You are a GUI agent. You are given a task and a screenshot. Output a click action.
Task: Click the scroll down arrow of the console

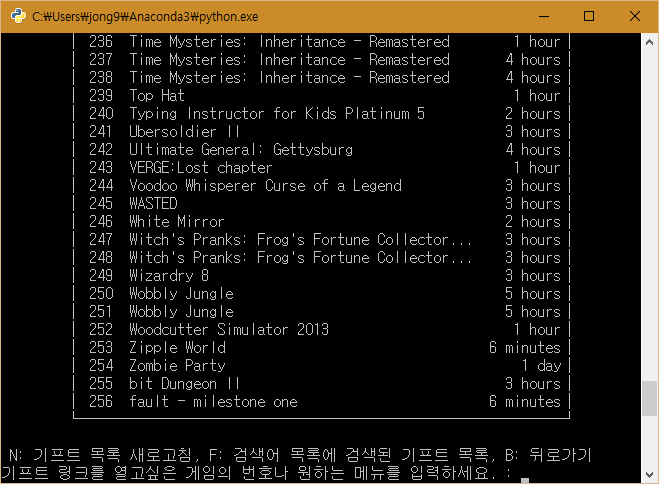649,475
